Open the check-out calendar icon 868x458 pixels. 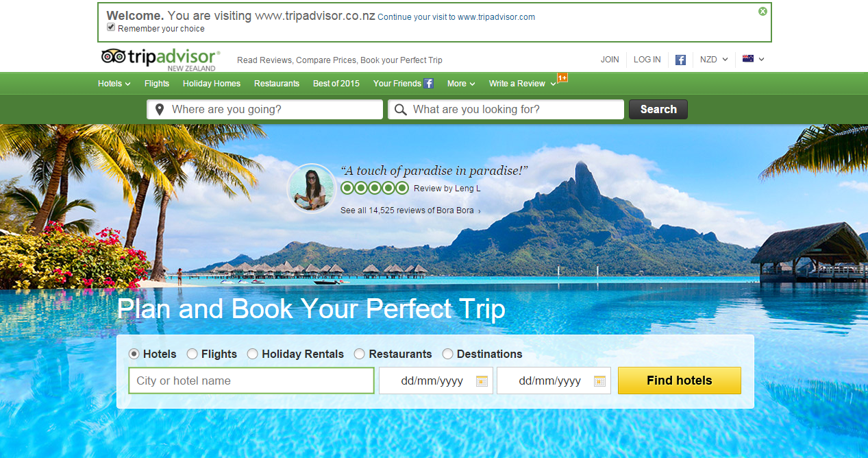[599, 381]
